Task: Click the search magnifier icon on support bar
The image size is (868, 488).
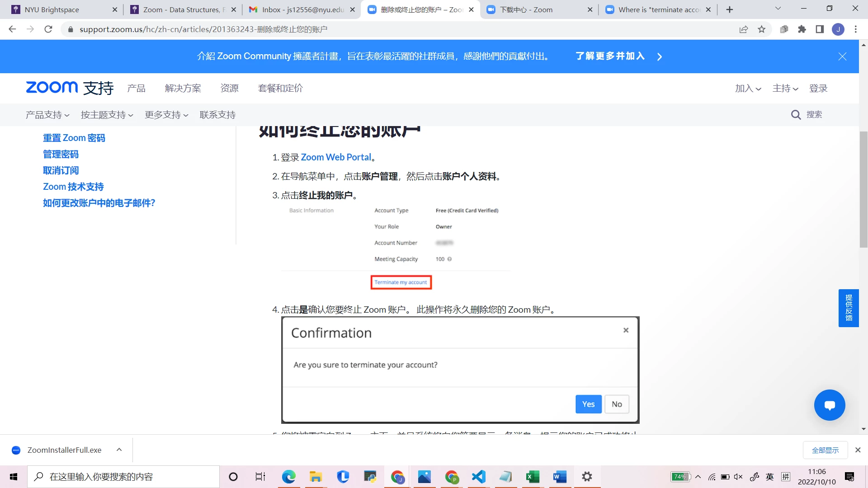Action: 796,115
